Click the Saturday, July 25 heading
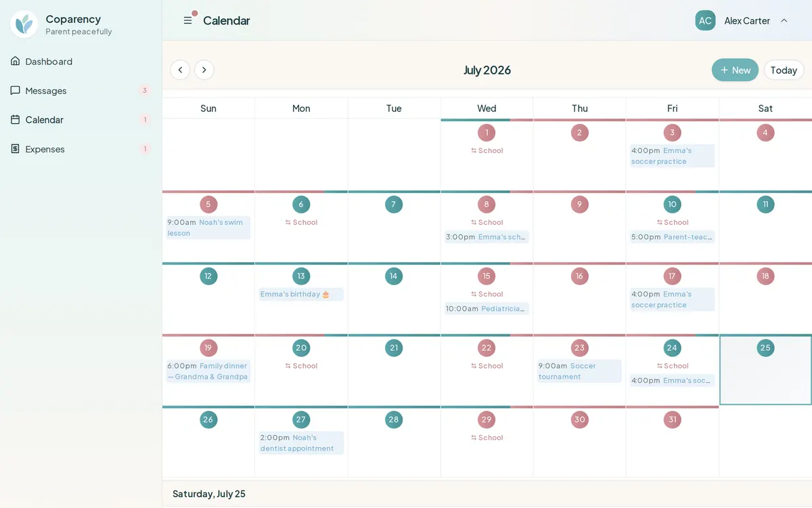812x508 pixels. coord(209,494)
